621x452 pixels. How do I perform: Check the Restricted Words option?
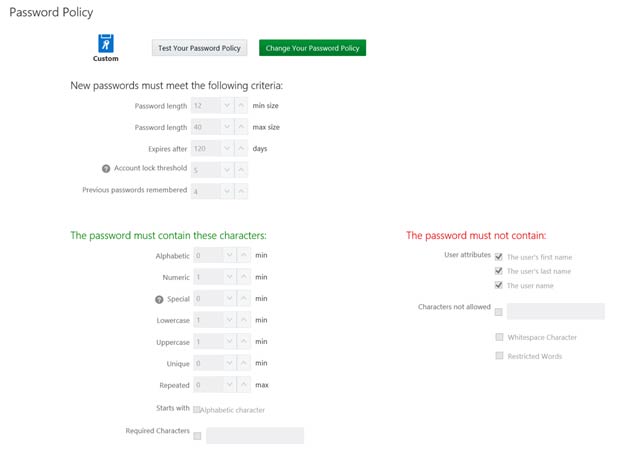pyautogui.click(x=499, y=356)
